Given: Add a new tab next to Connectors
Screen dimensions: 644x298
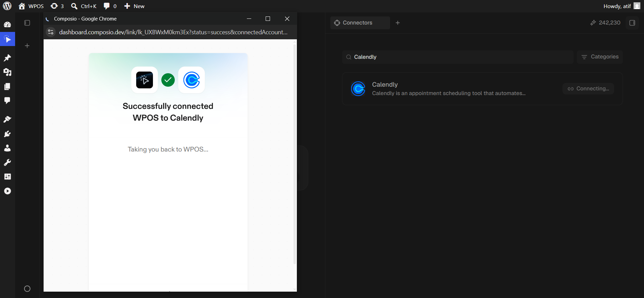Looking at the screenshot, I should pyautogui.click(x=398, y=23).
